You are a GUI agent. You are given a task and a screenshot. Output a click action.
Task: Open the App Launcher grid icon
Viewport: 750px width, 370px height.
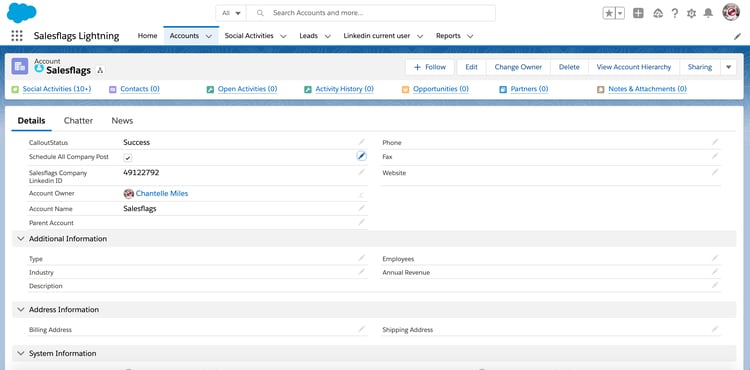[17, 36]
